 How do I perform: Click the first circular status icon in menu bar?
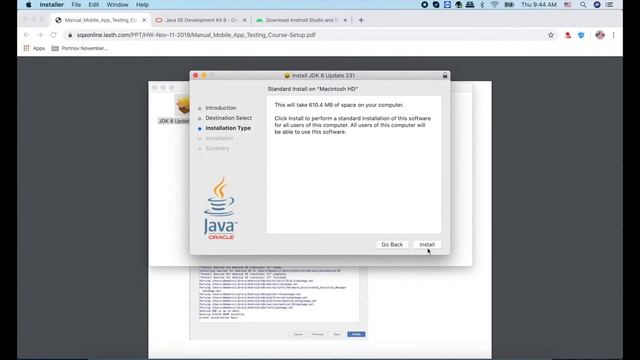pos(424,4)
